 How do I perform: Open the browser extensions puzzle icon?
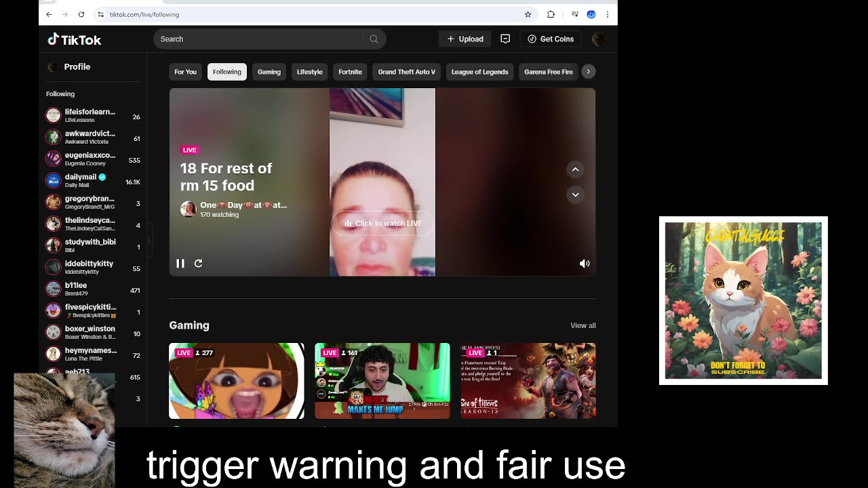(x=551, y=14)
